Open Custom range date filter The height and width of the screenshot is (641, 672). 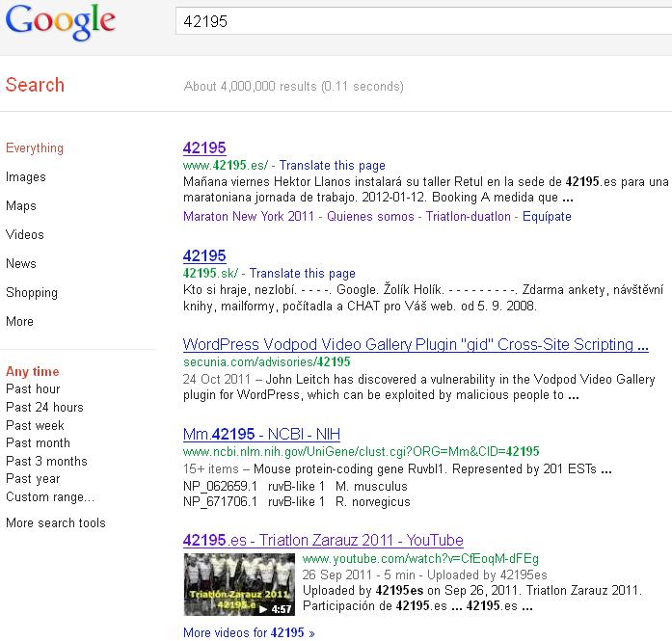point(50,497)
